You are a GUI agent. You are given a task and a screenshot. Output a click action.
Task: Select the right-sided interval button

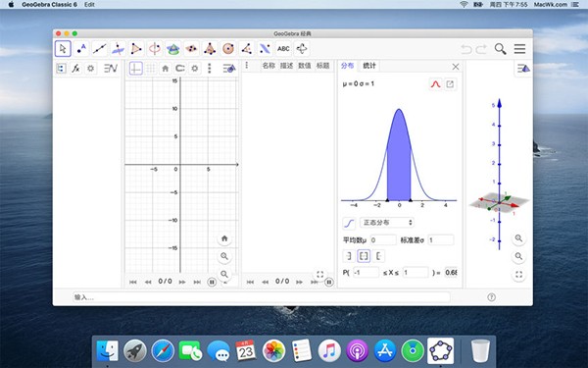click(x=378, y=256)
